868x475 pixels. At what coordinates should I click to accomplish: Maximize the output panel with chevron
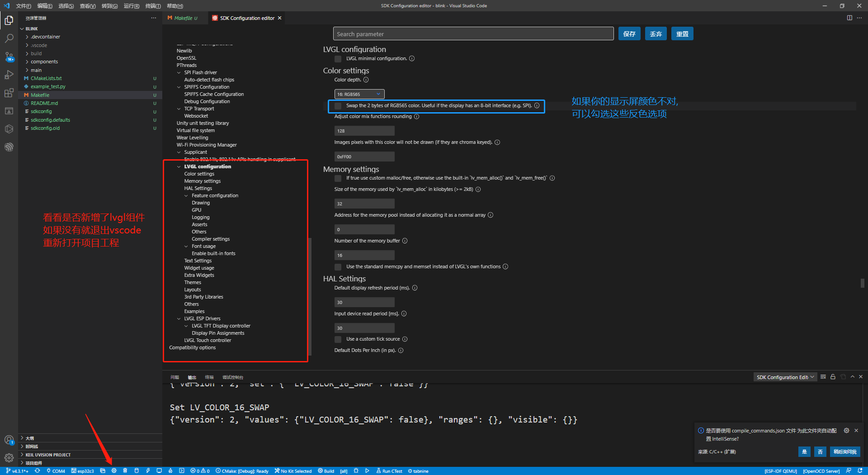tap(853, 377)
